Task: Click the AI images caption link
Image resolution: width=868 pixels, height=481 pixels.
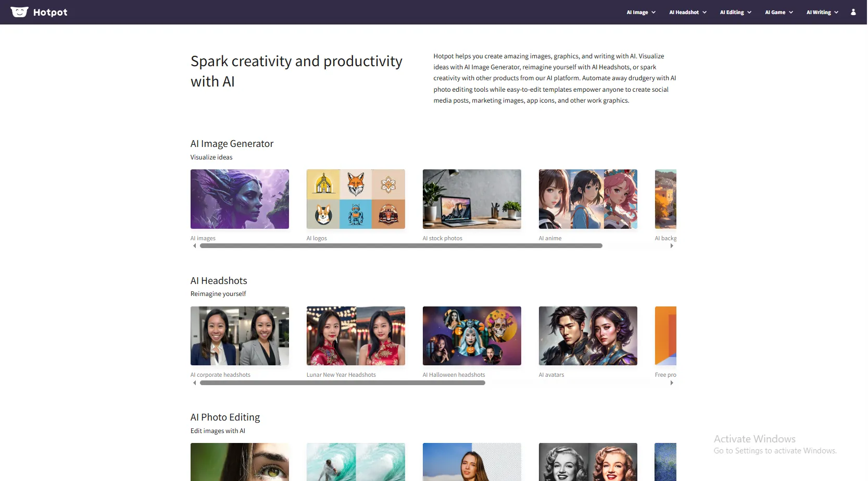Action: coord(203,238)
